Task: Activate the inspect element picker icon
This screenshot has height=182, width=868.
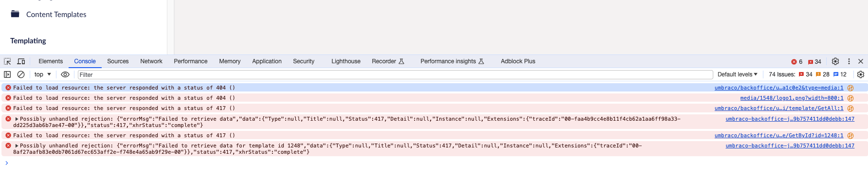Action: pyautogui.click(x=7, y=61)
